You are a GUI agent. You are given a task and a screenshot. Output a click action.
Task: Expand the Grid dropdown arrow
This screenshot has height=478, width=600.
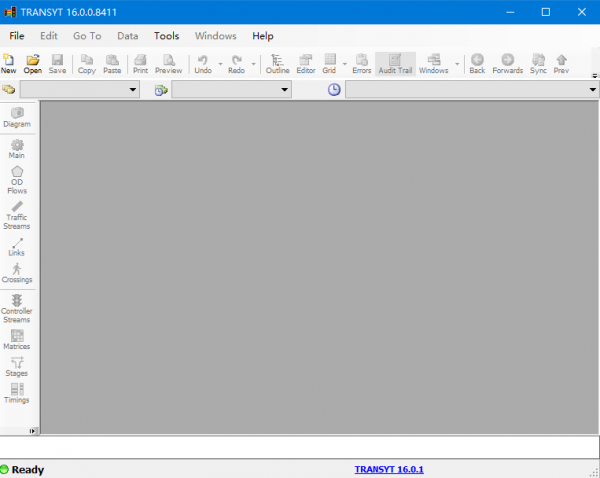tap(344, 64)
